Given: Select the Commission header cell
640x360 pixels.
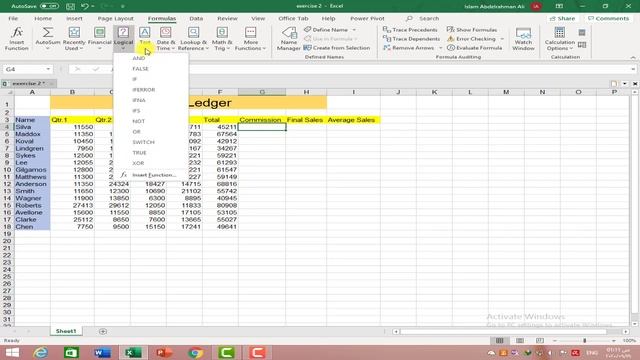Looking at the screenshot, I should coord(262,120).
